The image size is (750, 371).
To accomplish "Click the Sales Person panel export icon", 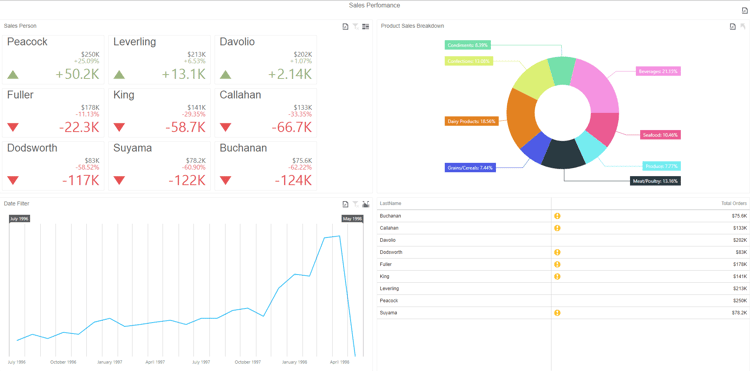I will (x=345, y=27).
